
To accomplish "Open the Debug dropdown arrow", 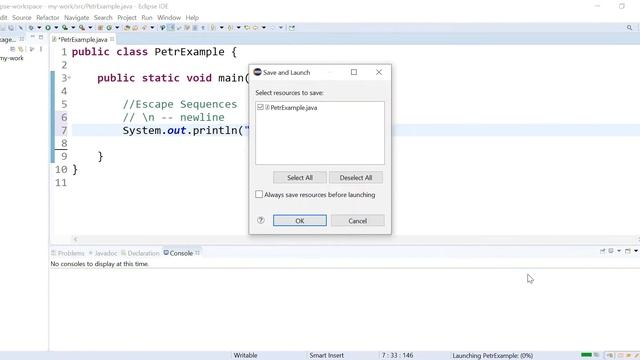I will pos(39,28).
